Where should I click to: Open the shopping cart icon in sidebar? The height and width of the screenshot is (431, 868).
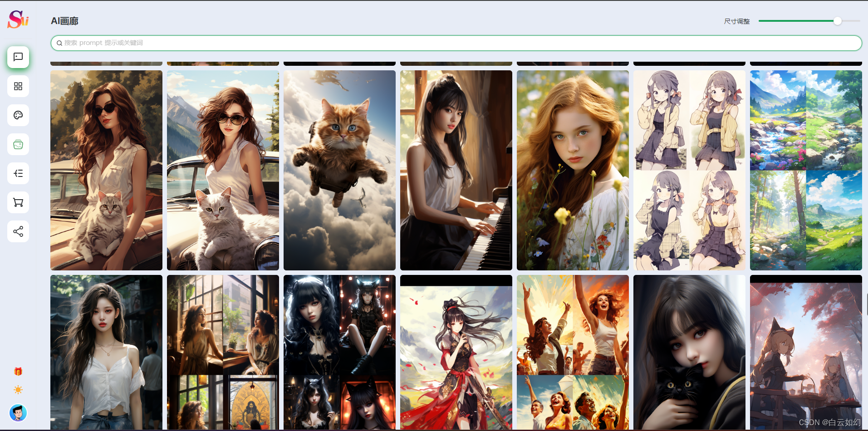click(x=18, y=202)
